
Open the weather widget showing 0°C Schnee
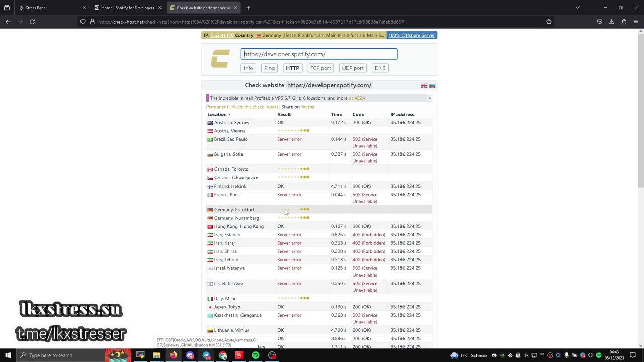pos(469,355)
